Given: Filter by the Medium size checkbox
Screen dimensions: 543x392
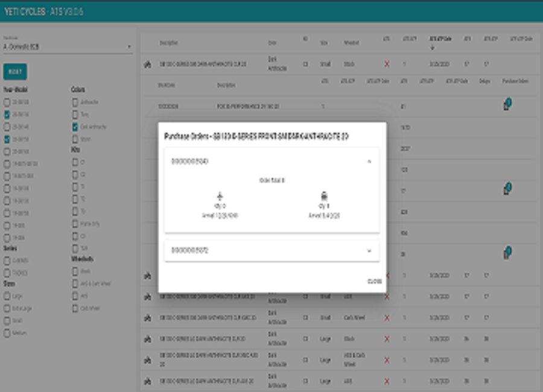Looking at the screenshot, I should (x=7, y=333).
